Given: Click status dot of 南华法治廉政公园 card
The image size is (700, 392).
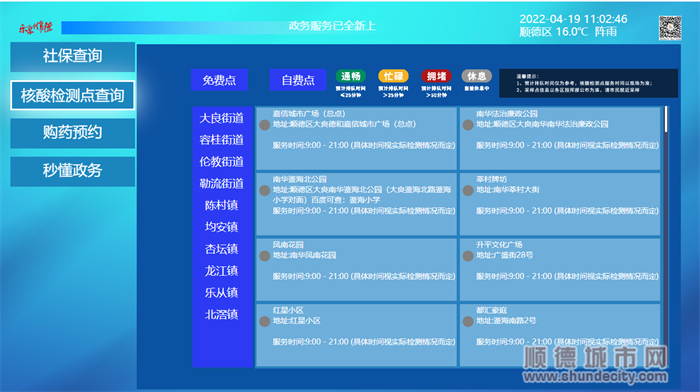Looking at the screenshot, I should click(468, 125).
